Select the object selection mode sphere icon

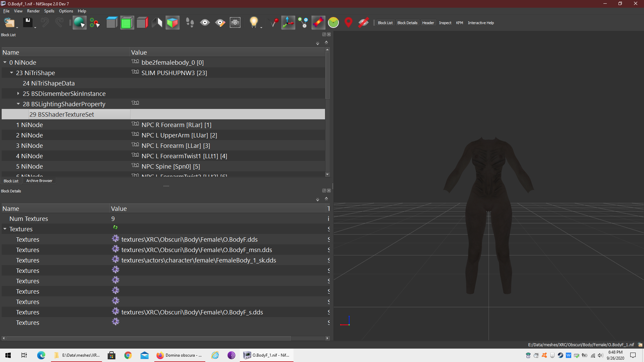[x=79, y=23]
